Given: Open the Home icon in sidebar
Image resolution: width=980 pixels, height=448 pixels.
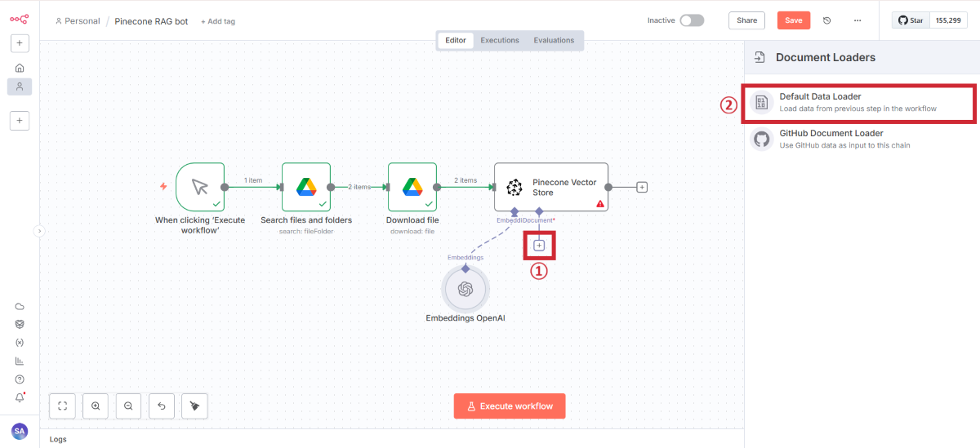Looking at the screenshot, I should tap(20, 68).
